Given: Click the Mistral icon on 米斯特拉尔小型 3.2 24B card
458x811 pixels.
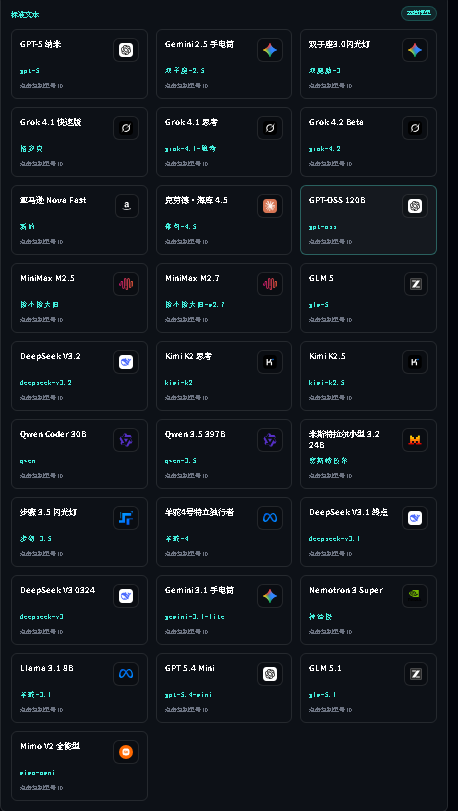Looking at the screenshot, I should pyautogui.click(x=415, y=440).
